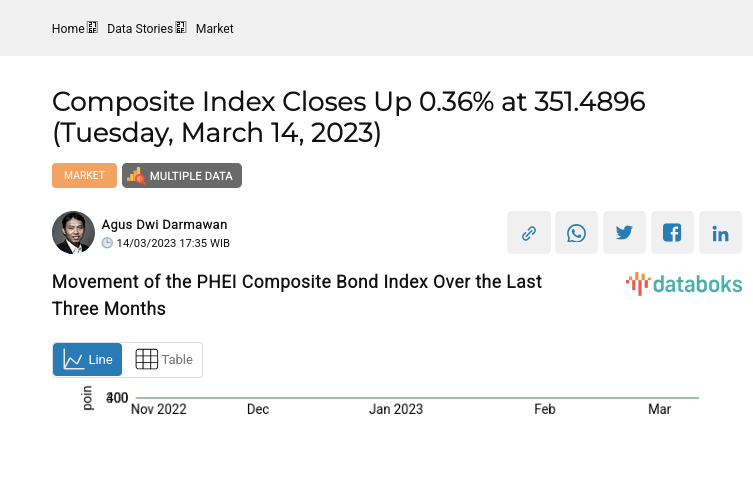Open Home breadcrumb link
The height and width of the screenshot is (498, 753).
click(x=68, y=29)
